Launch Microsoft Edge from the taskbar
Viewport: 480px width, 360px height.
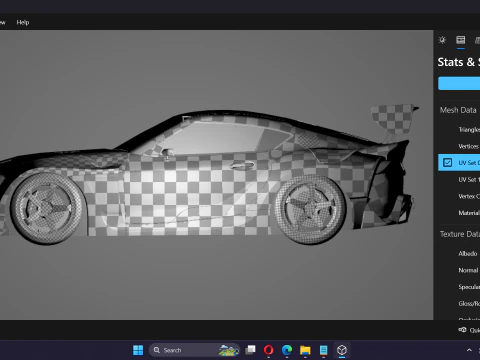pyautogui.click(x=287, y=350)
